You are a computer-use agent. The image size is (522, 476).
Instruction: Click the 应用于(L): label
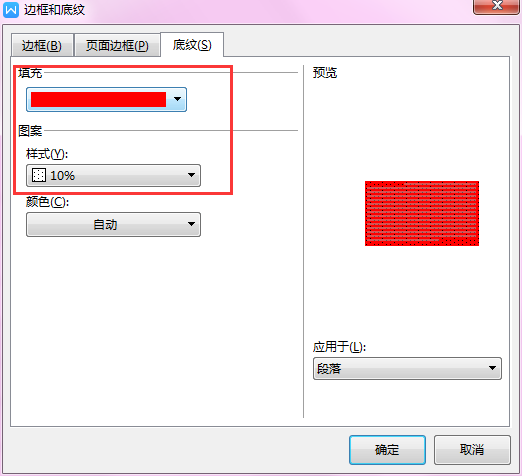click(x=339, y=347)
